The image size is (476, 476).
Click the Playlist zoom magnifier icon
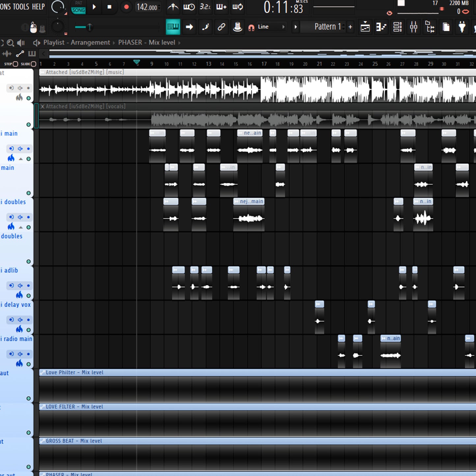10,43
